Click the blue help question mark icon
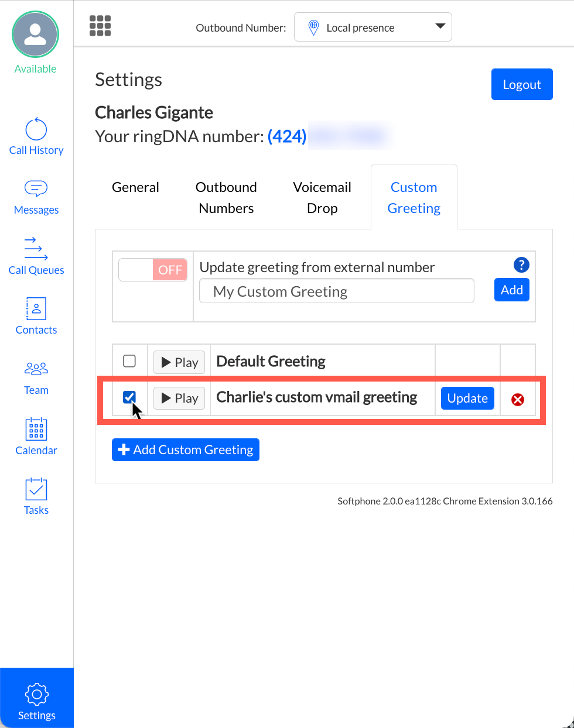This screenshot has height=728, width=574. coord(521,265)
